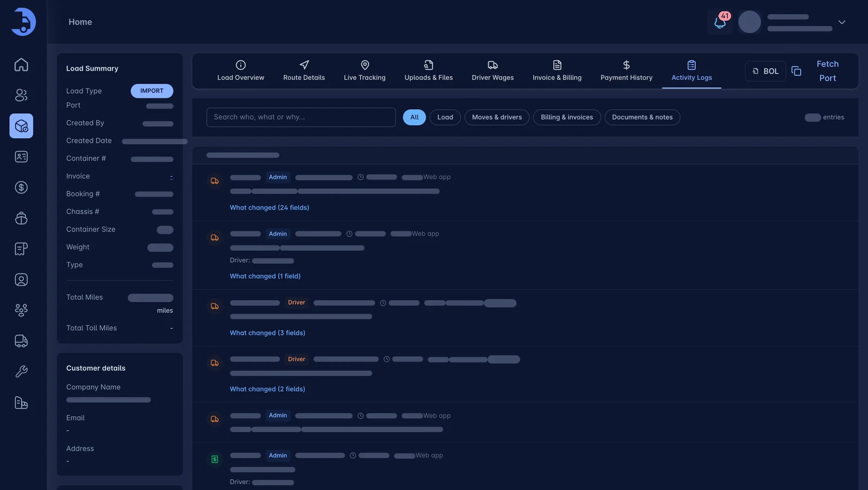Select the Activity Logs tab
Screen dimensions: 868x490
pos(692,71)
